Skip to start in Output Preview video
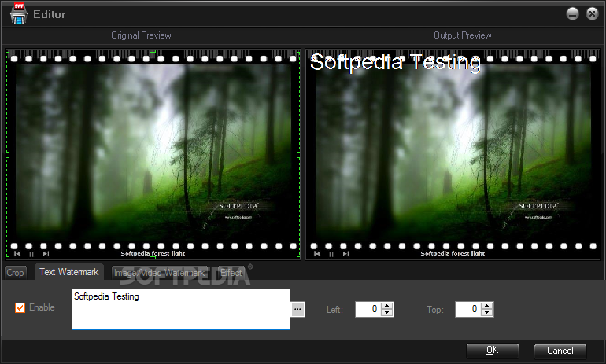The width and height of the screenshot is (606, 364). [317, 254]
